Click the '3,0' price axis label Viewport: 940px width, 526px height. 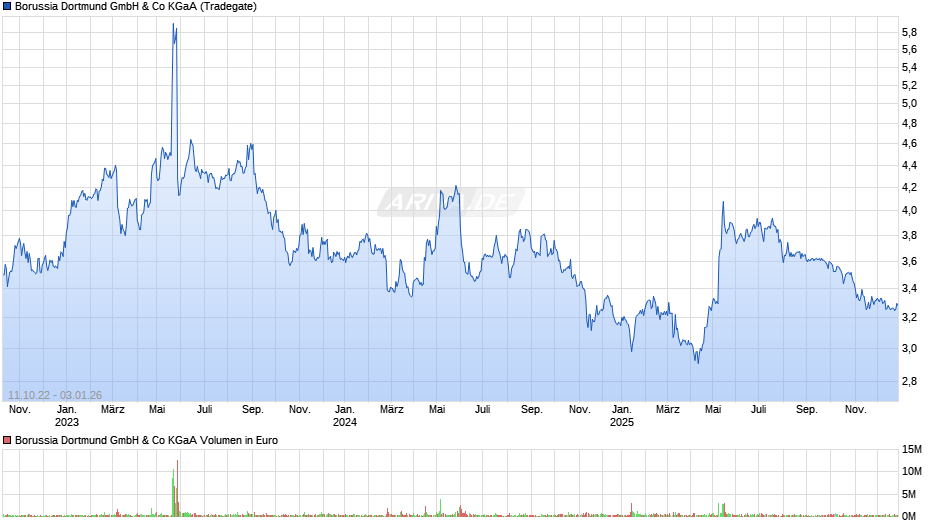909,348
